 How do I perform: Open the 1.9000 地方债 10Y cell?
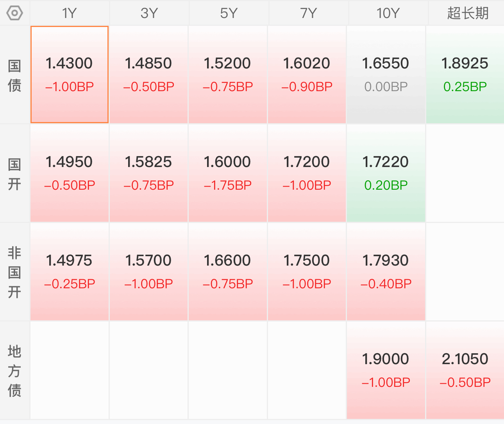[386, 370]
